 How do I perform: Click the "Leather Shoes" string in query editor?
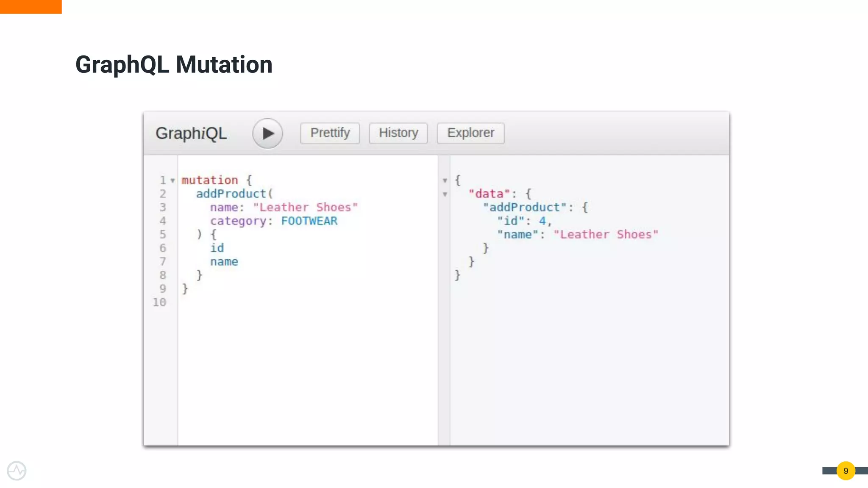click(x=305, y=207)
